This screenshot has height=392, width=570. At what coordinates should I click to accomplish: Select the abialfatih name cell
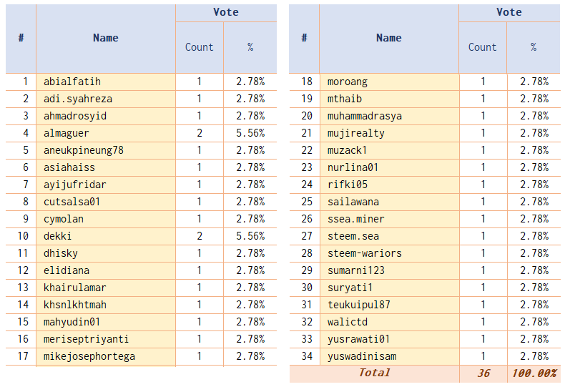point(106,82)
